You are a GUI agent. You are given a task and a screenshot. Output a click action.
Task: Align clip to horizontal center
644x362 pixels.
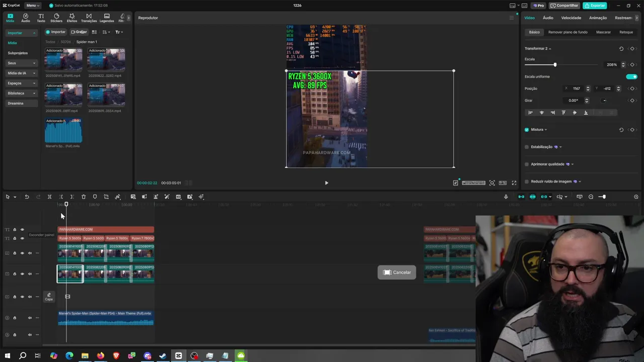point(541,113)
